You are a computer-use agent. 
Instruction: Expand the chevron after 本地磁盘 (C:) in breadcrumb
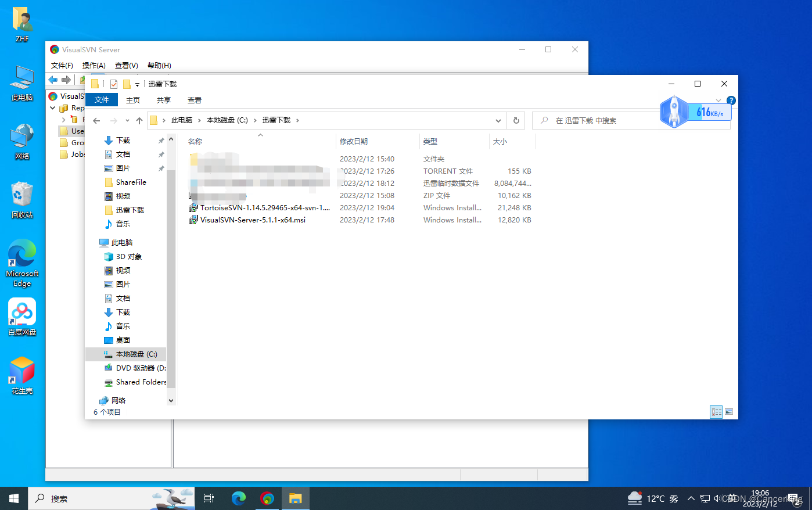pos(255,120)
